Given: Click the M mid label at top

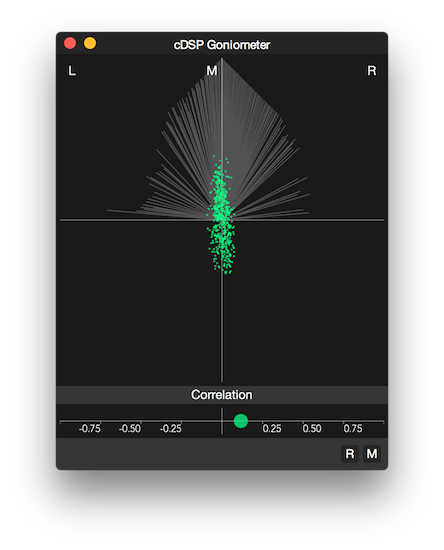Looking at the screenshot, I should [x=212, y=71].
